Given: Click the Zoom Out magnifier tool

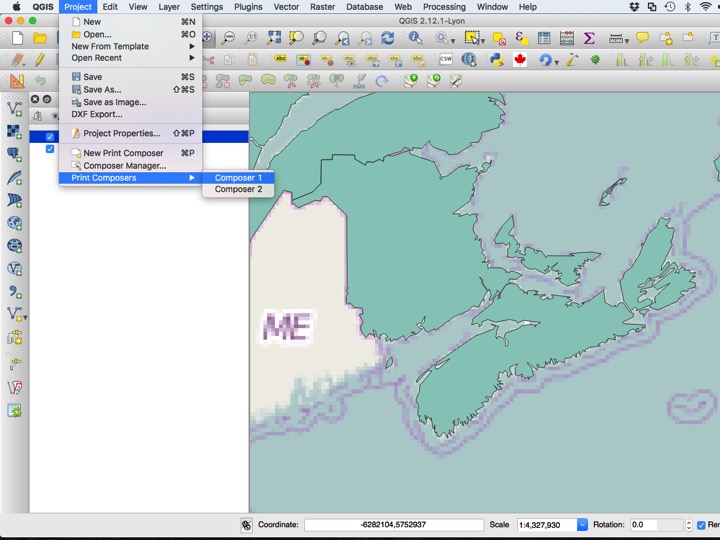Looking at the screenshot, I should tap(228, 38).
